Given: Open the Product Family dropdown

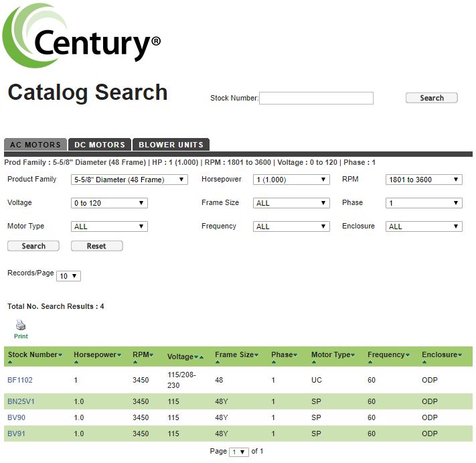Looking at the screenshot, I should [129, 180].
